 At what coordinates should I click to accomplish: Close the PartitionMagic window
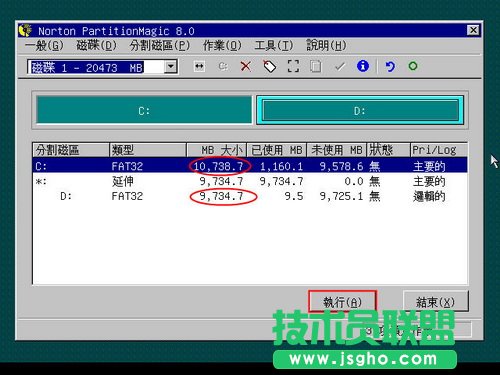(x=473, y=30)
